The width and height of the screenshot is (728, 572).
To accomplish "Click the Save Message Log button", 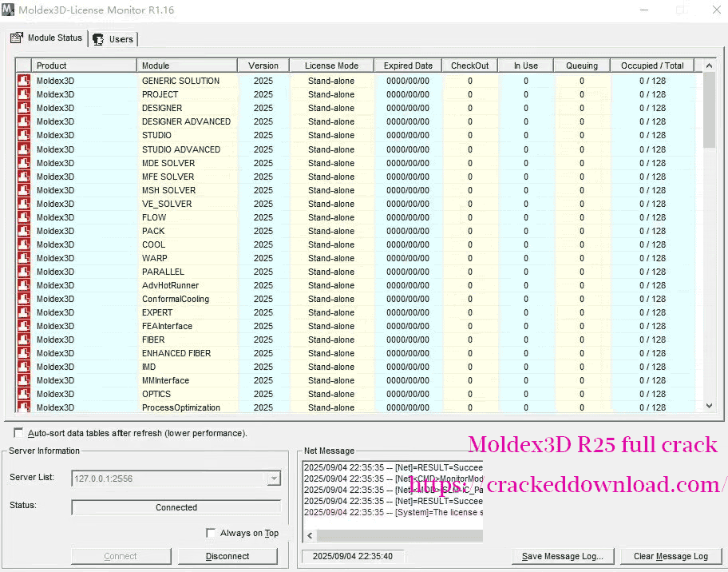I will [x=563, y=556].
